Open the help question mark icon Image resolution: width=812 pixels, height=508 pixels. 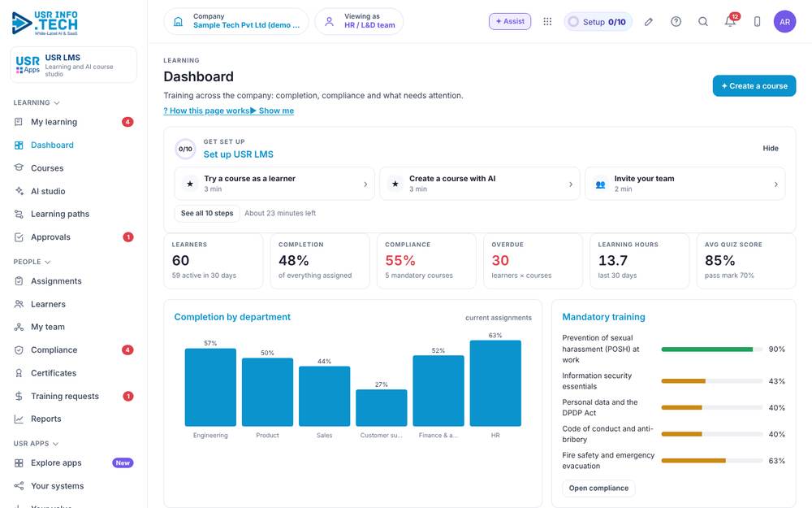[676, 22]
